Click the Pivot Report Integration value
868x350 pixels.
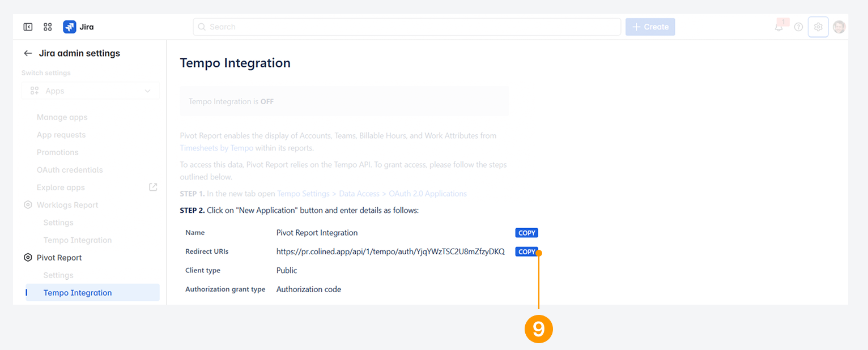[317, 233]
